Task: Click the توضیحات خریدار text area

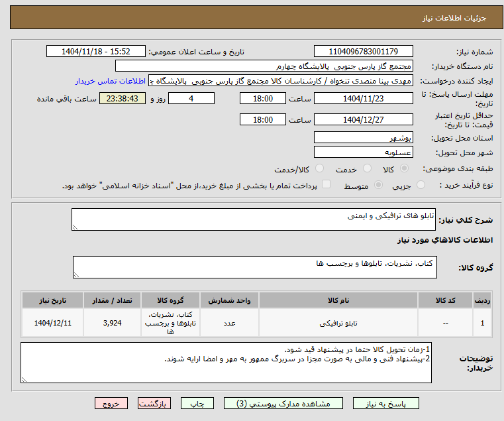Action: [x=227, y=363]
